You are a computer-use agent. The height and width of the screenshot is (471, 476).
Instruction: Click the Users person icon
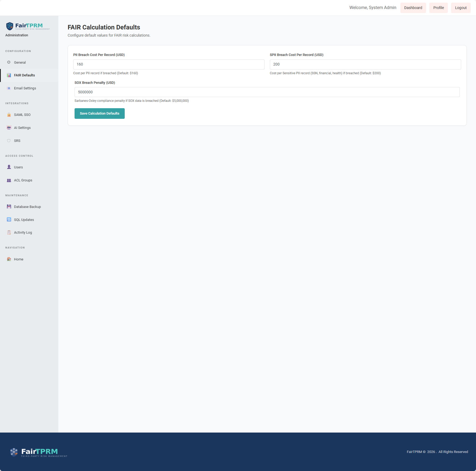point(9,167)
